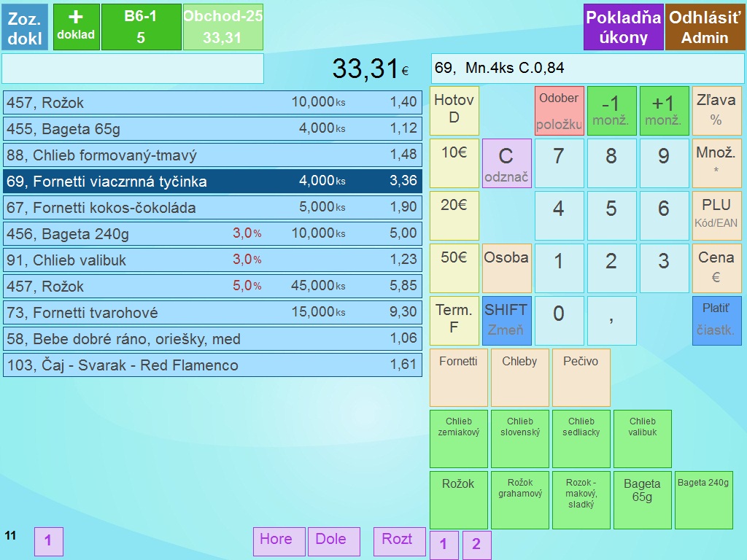Open the Zoz. dokl list
The width and height of the screenshot is (747, 560).
click(x=25, y=27)
